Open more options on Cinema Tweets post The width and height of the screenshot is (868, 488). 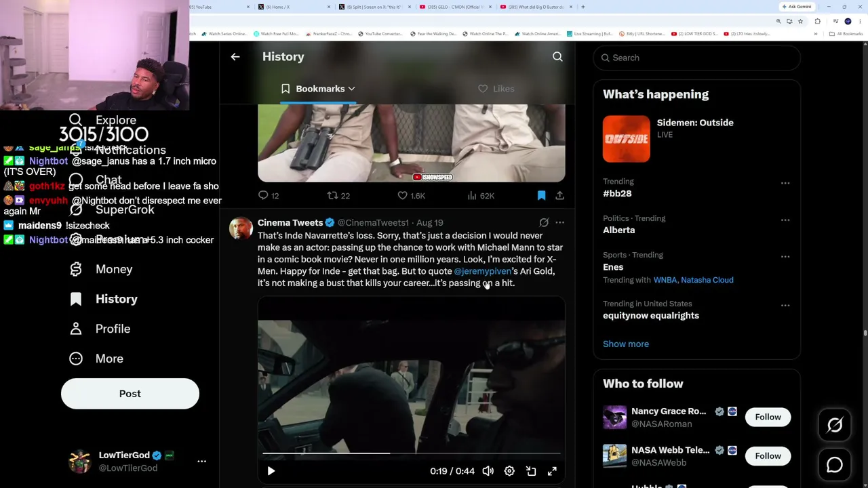559,222
